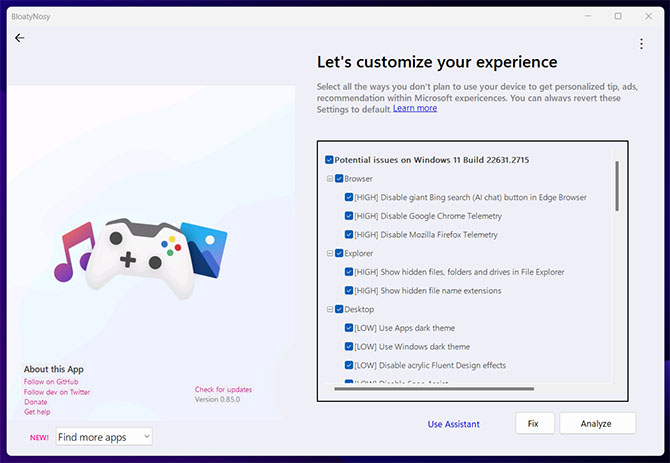
Task: Toggle the Browser category checkbox
Action: [x=339, y=179]
